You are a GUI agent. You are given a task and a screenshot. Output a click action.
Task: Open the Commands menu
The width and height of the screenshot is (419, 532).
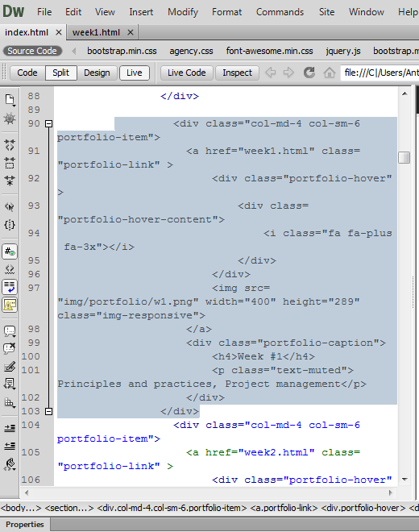[x=280, y=12]
